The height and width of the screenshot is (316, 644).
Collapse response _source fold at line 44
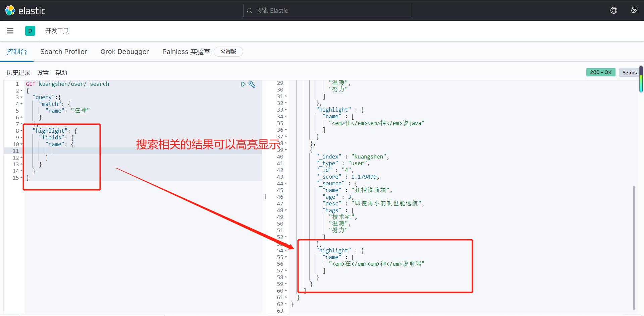coord(286,184)
